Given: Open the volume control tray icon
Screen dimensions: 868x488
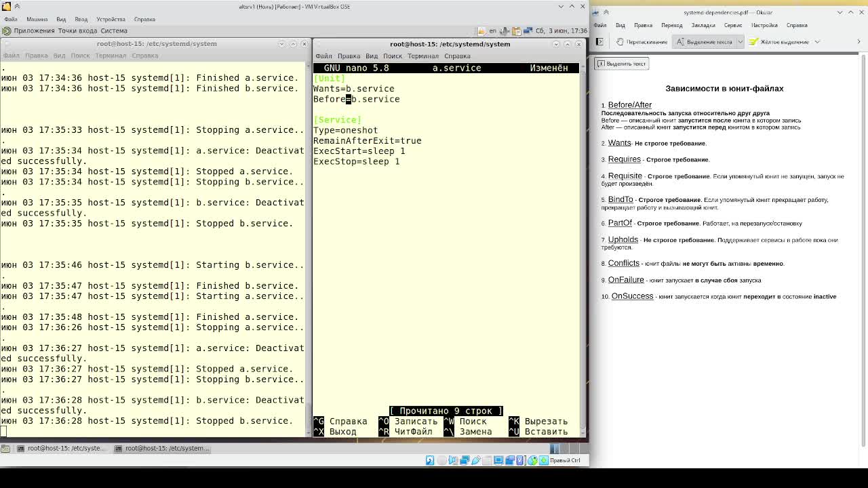Looking at the screenshot, I should pos(505,30).
